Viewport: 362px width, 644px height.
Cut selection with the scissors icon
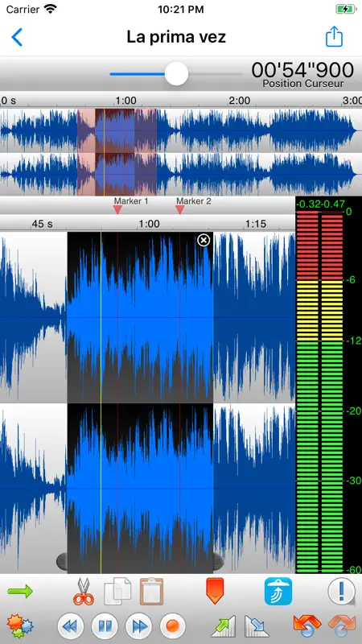[x=84, y=592]
